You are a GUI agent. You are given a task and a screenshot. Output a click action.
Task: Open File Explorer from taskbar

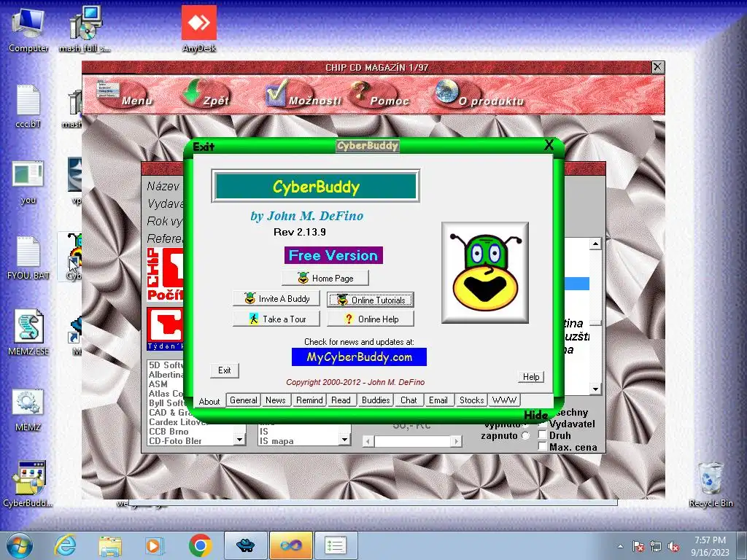[x=110, y=545]
